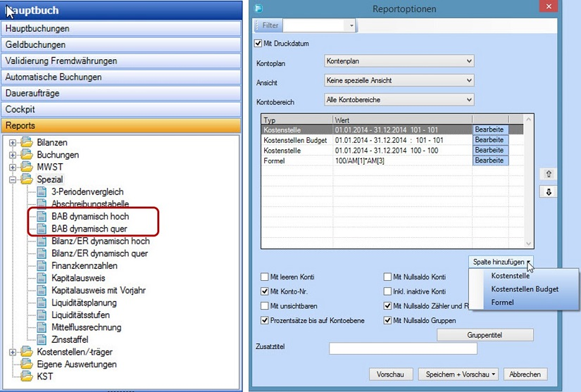The width and height of the screenshot is (581, 392).
Task: Click the KST folder icon
Action: point(27,377)
